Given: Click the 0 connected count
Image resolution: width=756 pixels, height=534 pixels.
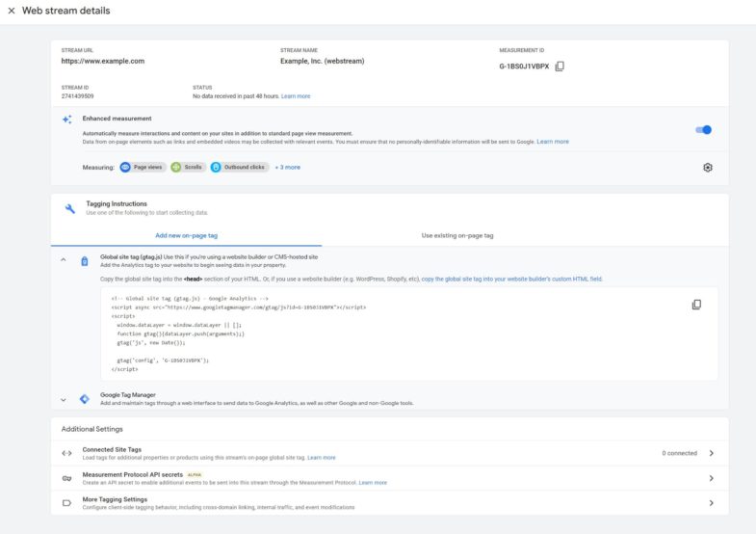Looking at the screenshot, I should tap(679, 453).
